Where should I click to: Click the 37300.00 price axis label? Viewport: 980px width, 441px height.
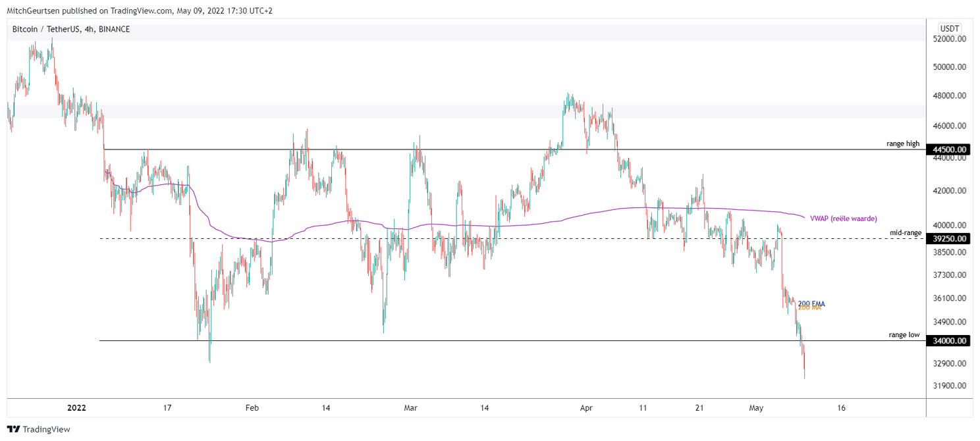point(950,274)
